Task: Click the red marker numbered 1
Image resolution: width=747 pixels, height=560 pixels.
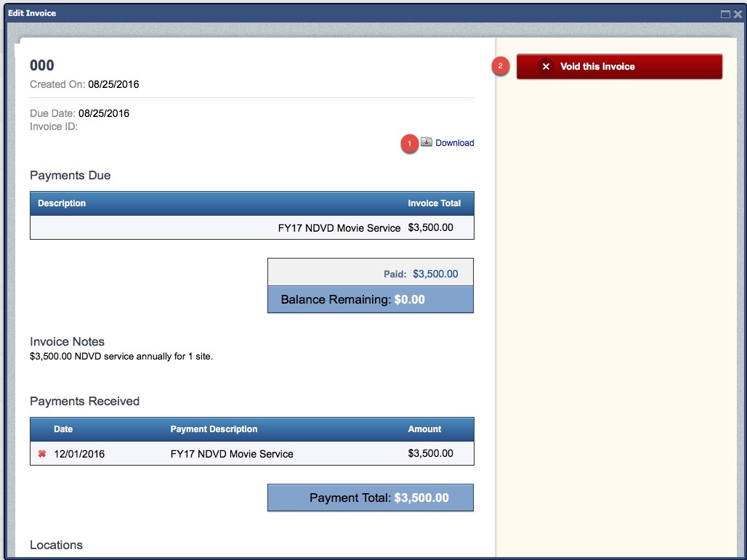Action: [409, 144]
